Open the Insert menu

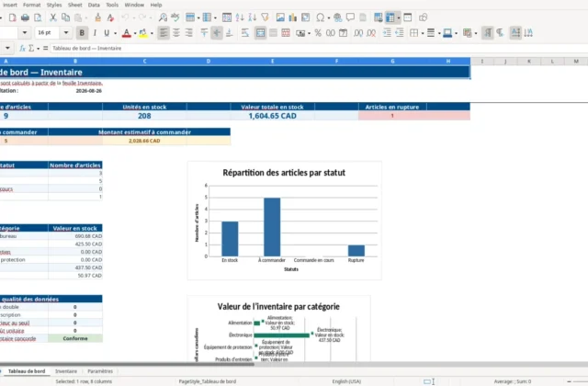pyautogui.click(x=9, y=5)
